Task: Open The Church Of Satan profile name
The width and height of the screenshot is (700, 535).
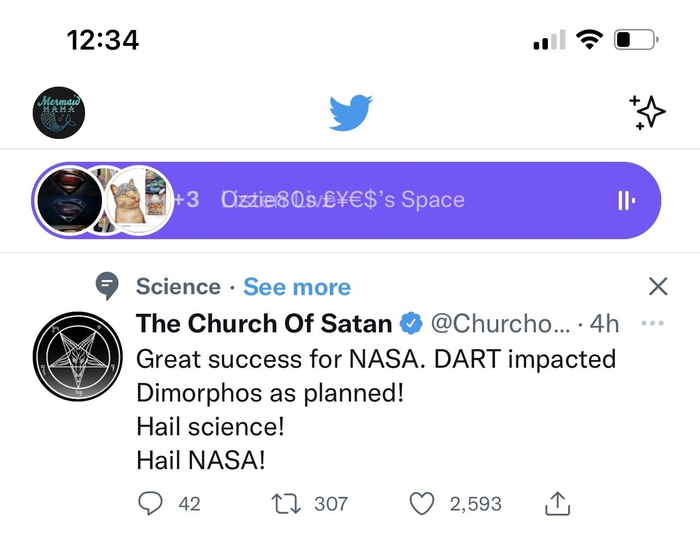Action: (265, 324)
